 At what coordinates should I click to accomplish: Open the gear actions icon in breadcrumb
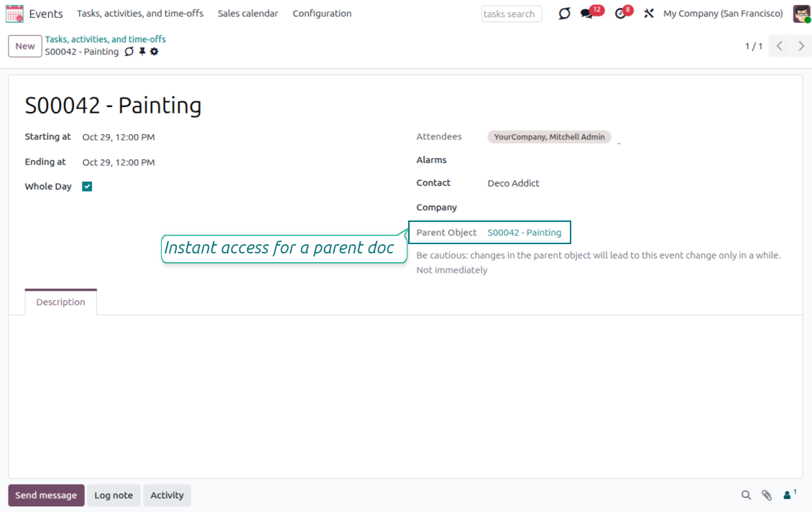[154, 52]
